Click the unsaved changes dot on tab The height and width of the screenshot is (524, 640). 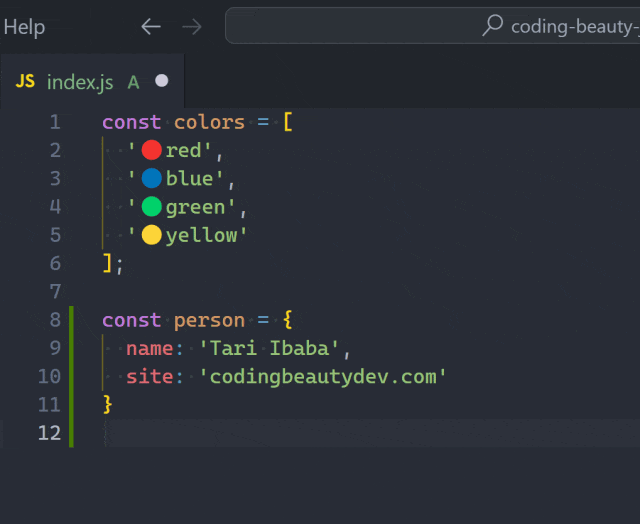[162, 81]
